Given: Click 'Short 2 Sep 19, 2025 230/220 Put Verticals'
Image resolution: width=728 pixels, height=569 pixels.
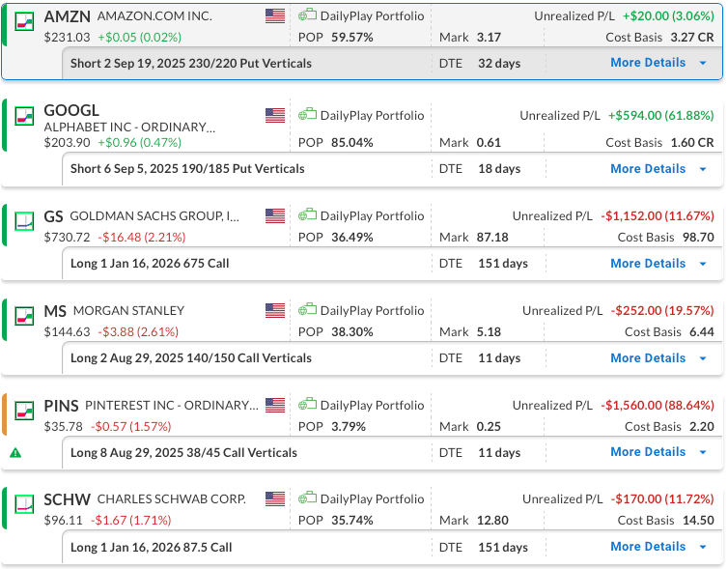Looking at the screenshot, I should click(191, 63).
